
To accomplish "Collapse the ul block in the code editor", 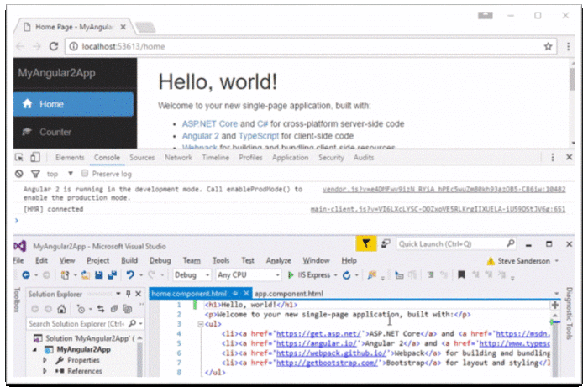I will [201, 324].
